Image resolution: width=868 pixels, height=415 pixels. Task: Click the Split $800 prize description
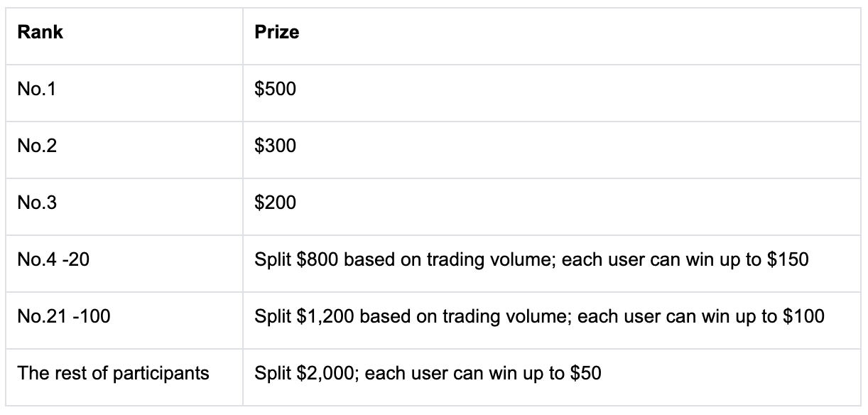[532, 259]
